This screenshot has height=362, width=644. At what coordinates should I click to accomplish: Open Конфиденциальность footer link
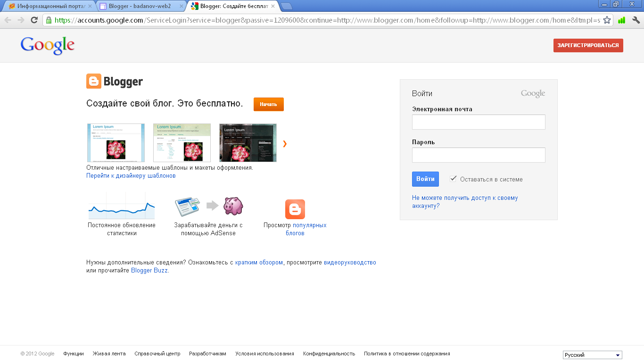coord(329,354)
